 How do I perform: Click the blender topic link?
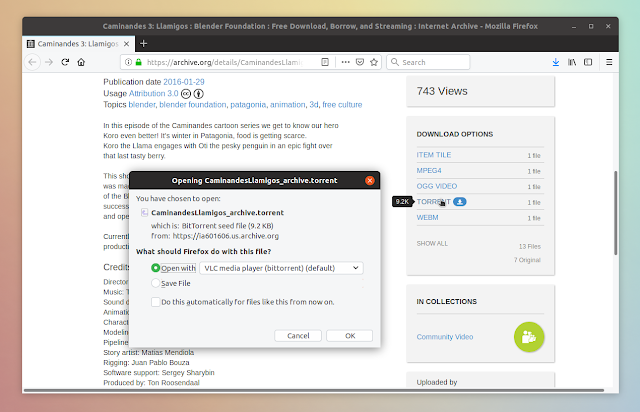142,105
